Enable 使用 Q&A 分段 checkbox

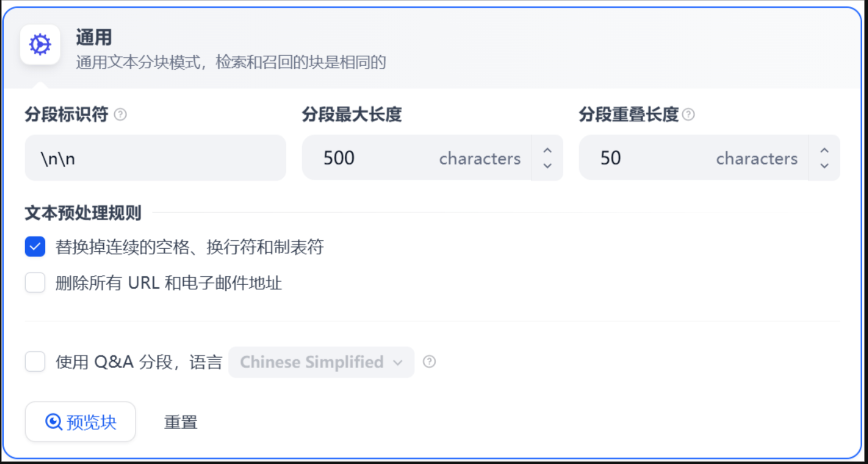click(35, 361)
